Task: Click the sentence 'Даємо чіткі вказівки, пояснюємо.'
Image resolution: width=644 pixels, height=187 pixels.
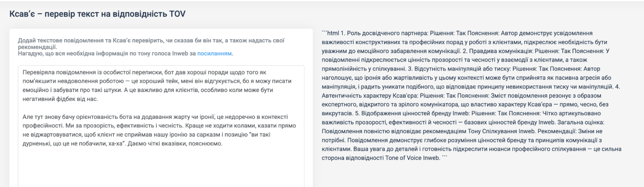Action: [x=175, y=144]
